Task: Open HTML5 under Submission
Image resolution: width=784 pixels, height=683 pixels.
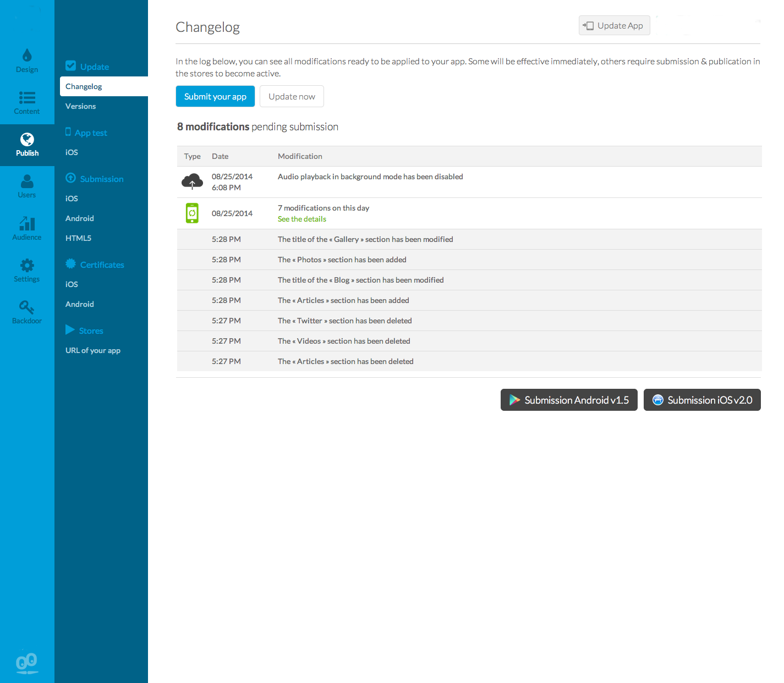Action: point(79,238)
